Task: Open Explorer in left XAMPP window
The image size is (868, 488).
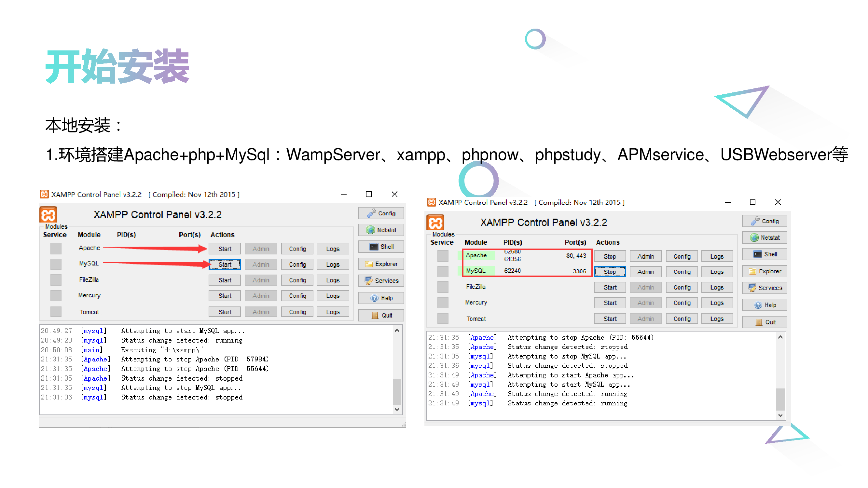Action: tap(381, 264)
